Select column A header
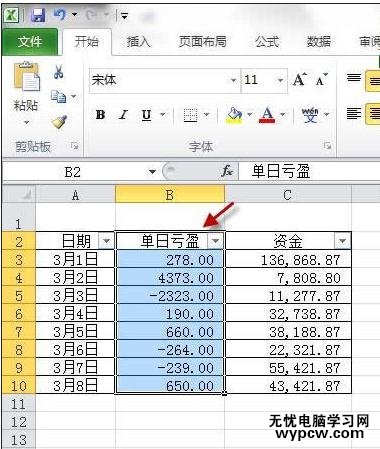This screenshot has width=380, height=449. click(x=75, y=194)
